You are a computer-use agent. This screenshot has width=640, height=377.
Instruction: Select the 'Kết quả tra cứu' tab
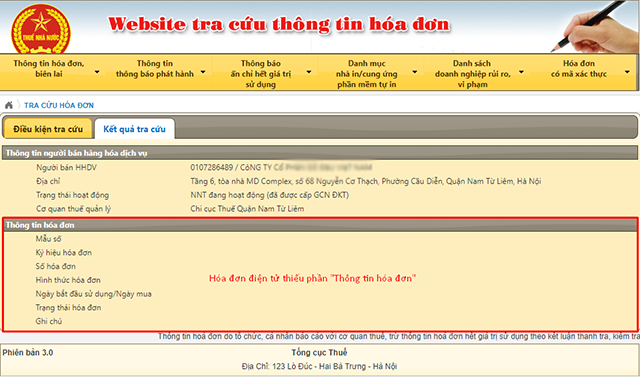[x=134, y=129]
